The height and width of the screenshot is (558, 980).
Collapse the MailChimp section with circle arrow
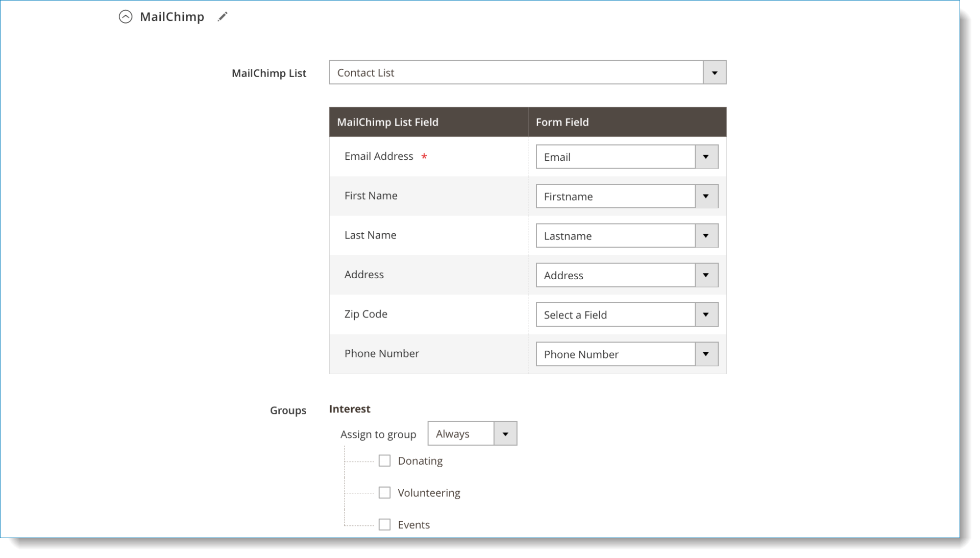coord(126,17)
